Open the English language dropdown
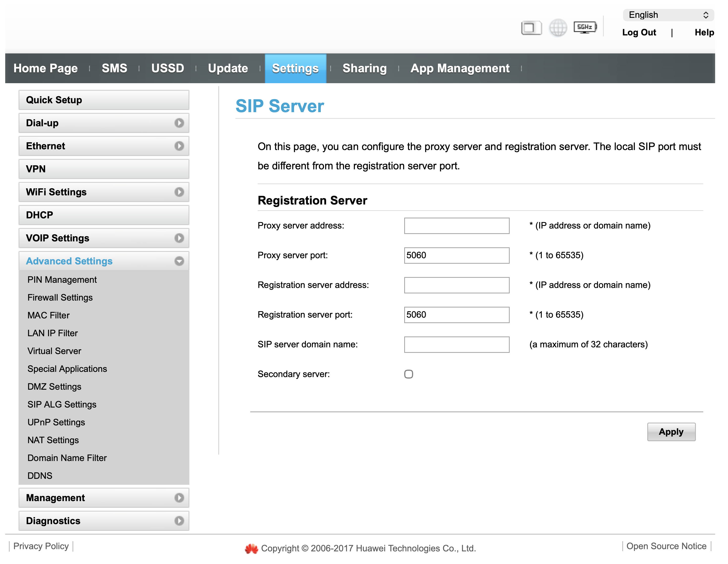 668,15
